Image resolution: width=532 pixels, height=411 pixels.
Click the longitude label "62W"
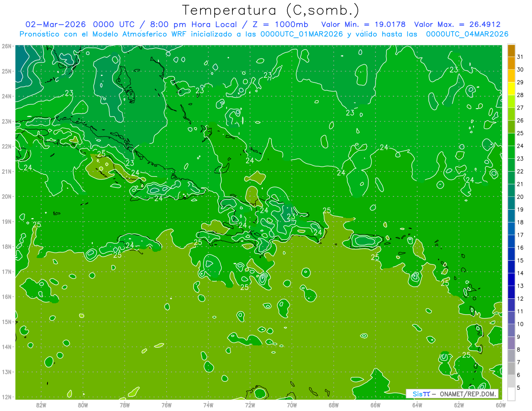459,405
